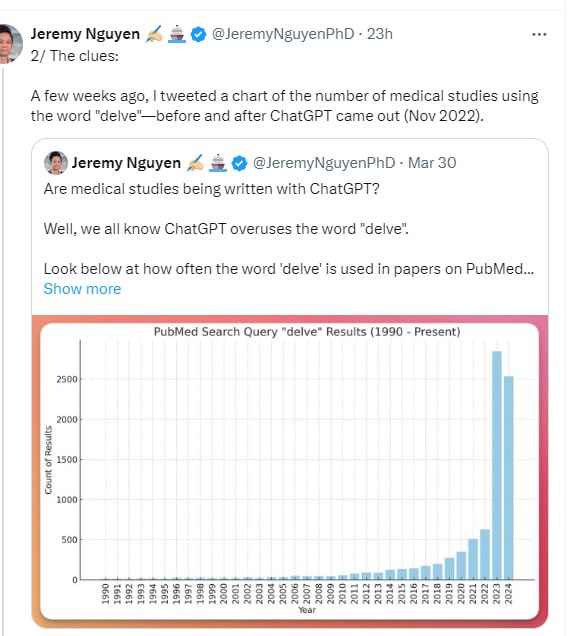
Task: Open the three-dot more options menu
Action: point(539,34)
